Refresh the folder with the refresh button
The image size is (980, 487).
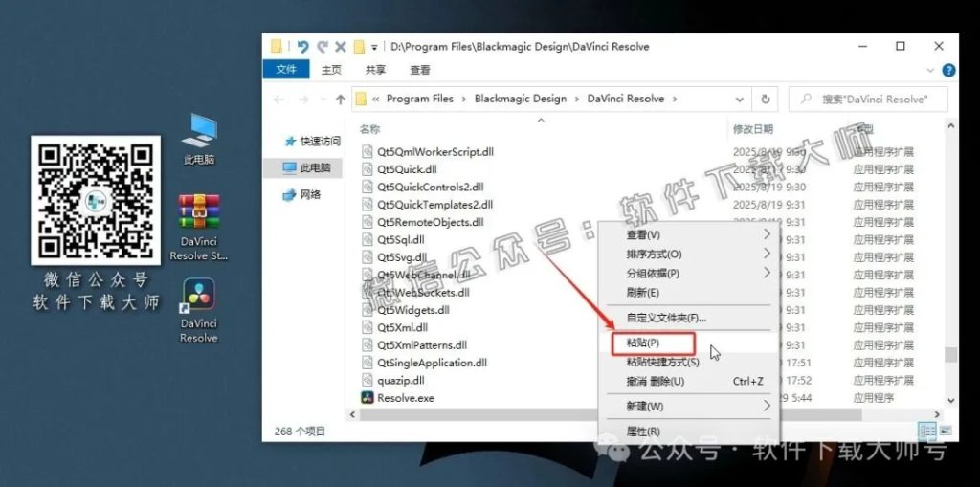point(765,100)
